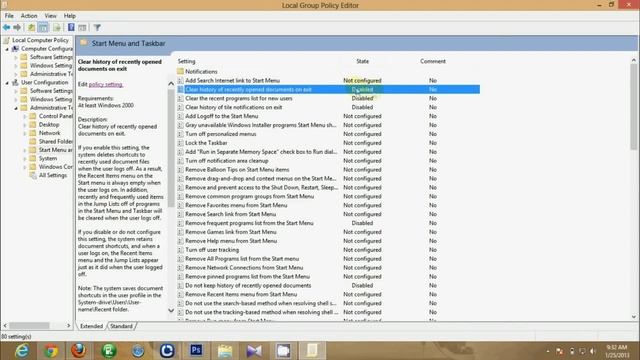
Task: Select 'Clear the recent programs list for new users'
Action: pos(239,98)
